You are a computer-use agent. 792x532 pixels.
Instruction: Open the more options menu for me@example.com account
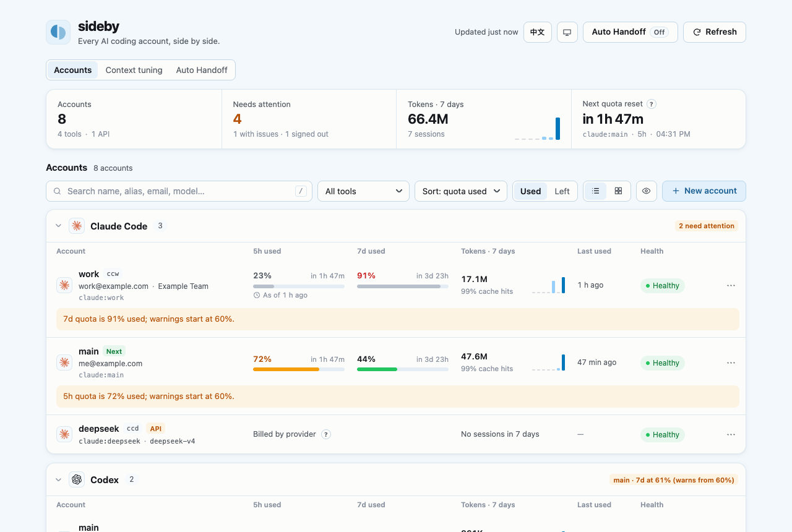point(731,363)
